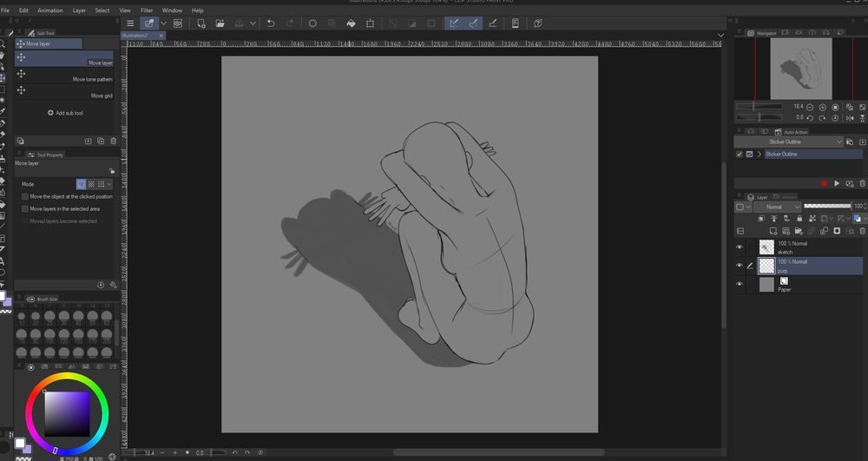
Task: Open the Layer menu
Action: coord(79,10)
